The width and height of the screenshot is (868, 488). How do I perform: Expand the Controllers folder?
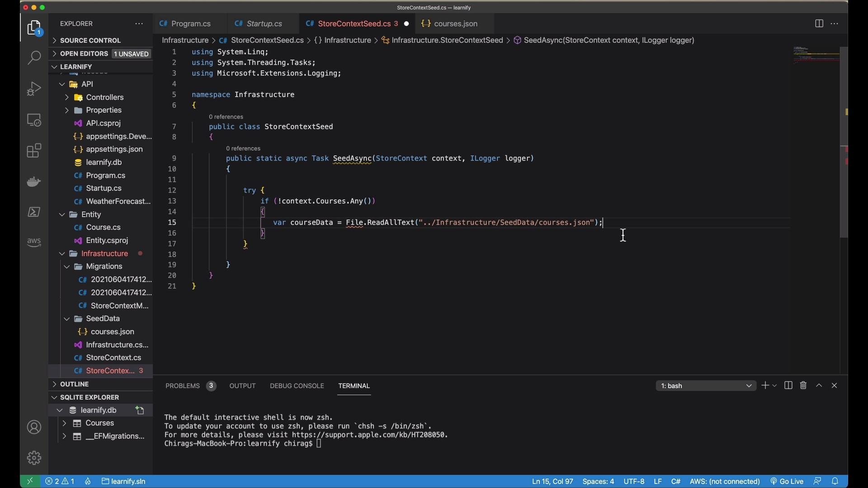point(66,97)
